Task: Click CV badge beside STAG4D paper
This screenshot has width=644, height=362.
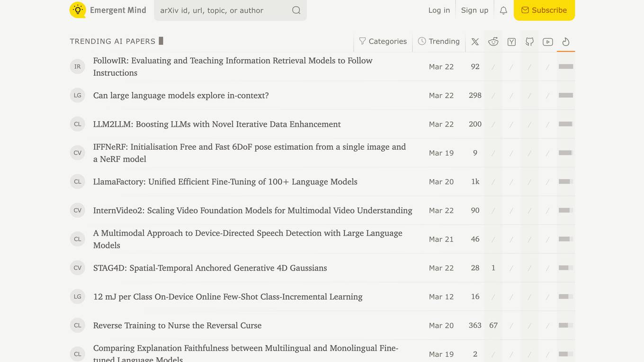Action: [78, 268]
